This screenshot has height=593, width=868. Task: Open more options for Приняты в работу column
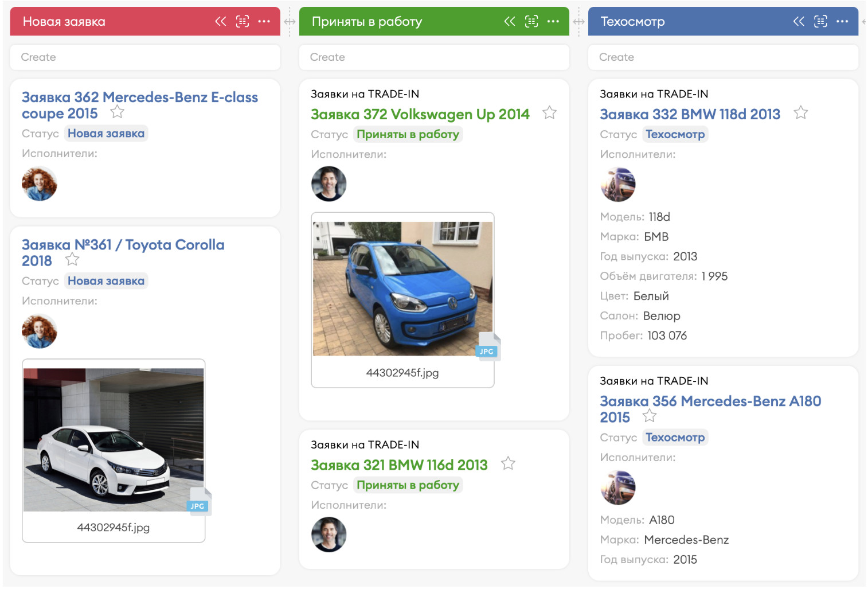pos(553,22)
